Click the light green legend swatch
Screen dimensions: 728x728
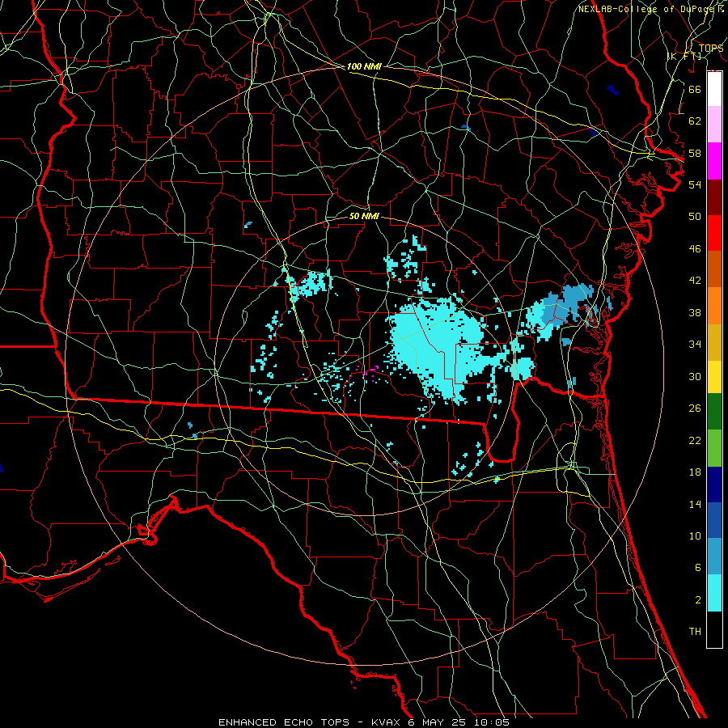(714, 448)
